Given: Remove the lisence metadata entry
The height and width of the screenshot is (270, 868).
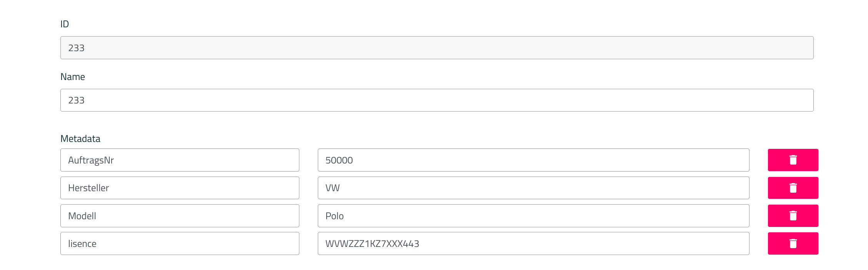Looking at the screenshot, I should point(793,243).
